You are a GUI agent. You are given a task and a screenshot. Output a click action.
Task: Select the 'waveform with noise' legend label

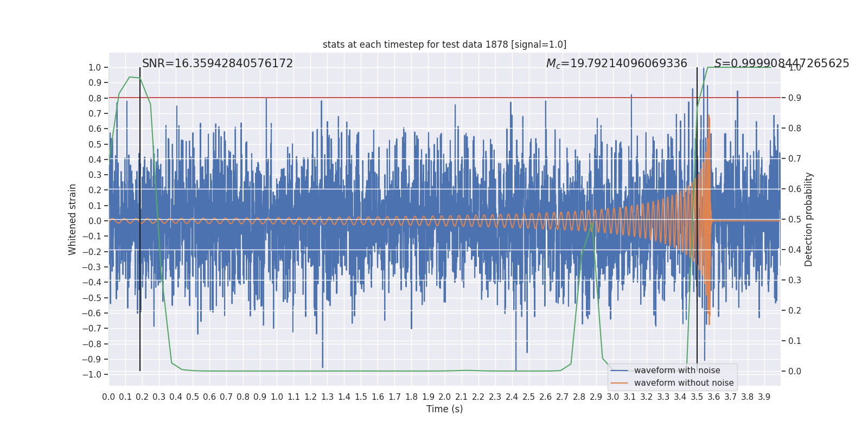click(677, 371)
